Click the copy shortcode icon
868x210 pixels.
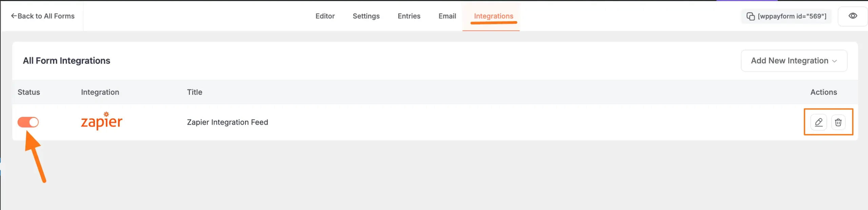[750, 16]
